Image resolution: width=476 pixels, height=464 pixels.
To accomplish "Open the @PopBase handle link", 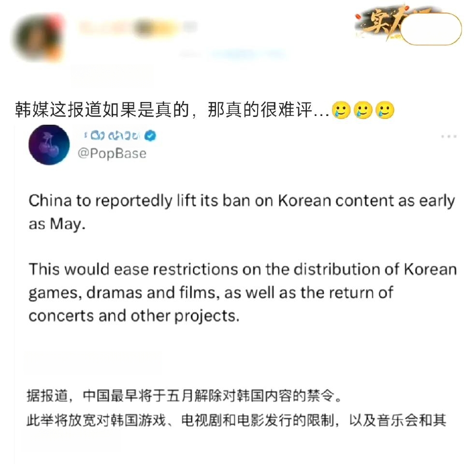I will pos(112,153).
